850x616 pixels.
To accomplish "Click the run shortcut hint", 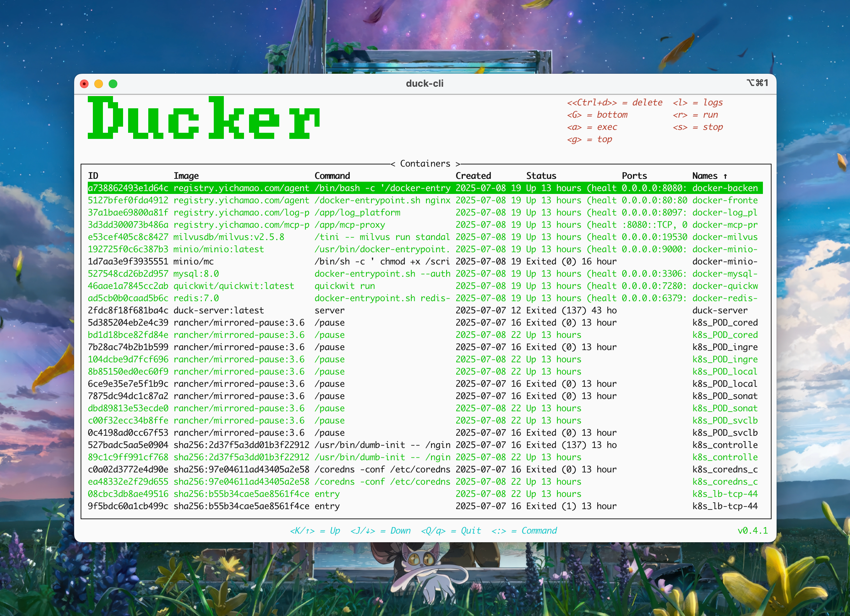I will (696, 115).
